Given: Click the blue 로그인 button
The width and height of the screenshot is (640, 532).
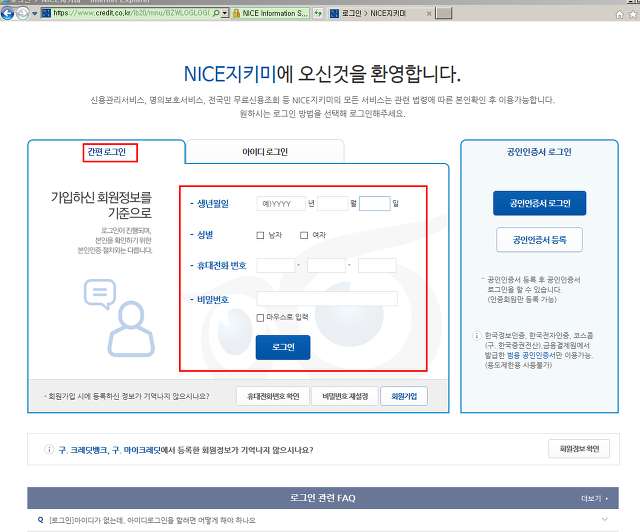Looking at the screenshot, I should [x=283, y=347].
